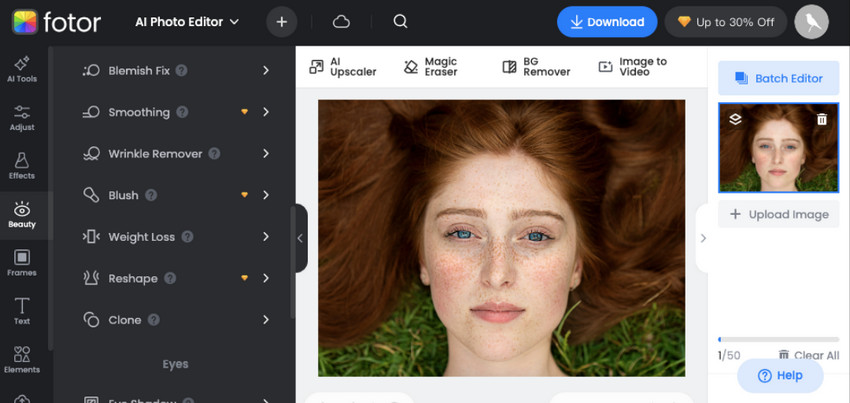Screen dimensions: 850x403
Task: Expand Blush chevron arrow
Action: click(266, 195)
